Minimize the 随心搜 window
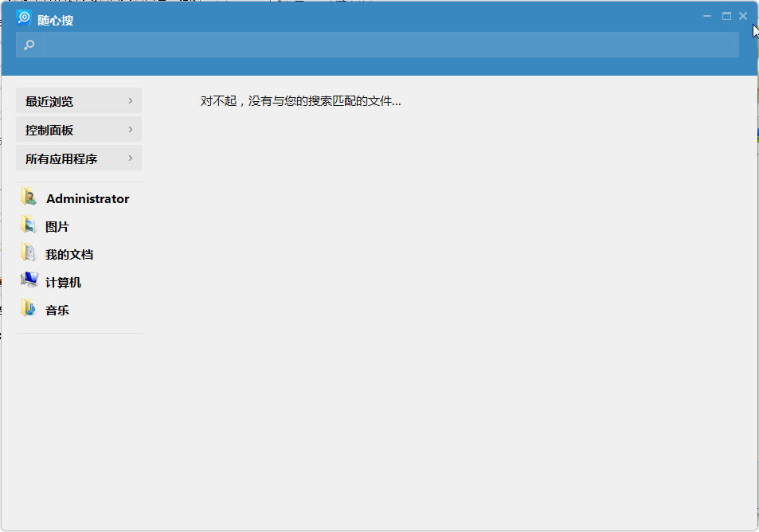759x532 pixels. point(707,16)
